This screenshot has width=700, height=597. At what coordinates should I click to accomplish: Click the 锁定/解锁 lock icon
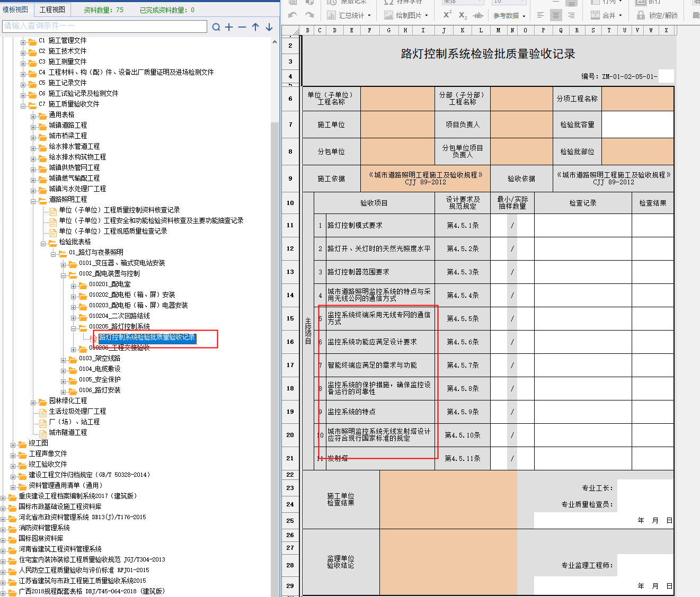641,15
